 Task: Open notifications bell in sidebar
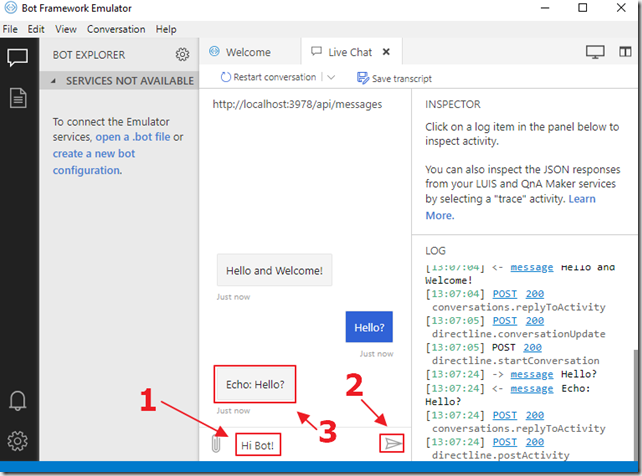click(x=18, y=400)
